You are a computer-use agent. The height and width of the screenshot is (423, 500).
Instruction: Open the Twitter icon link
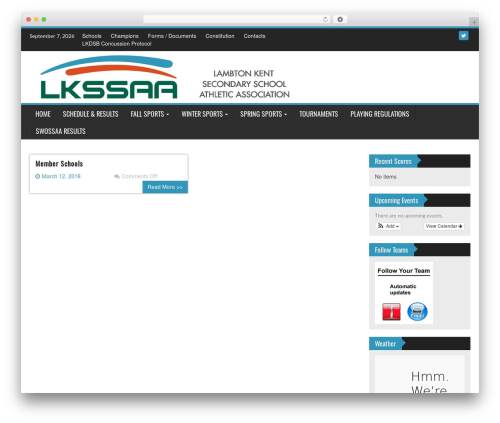[463, 35]
